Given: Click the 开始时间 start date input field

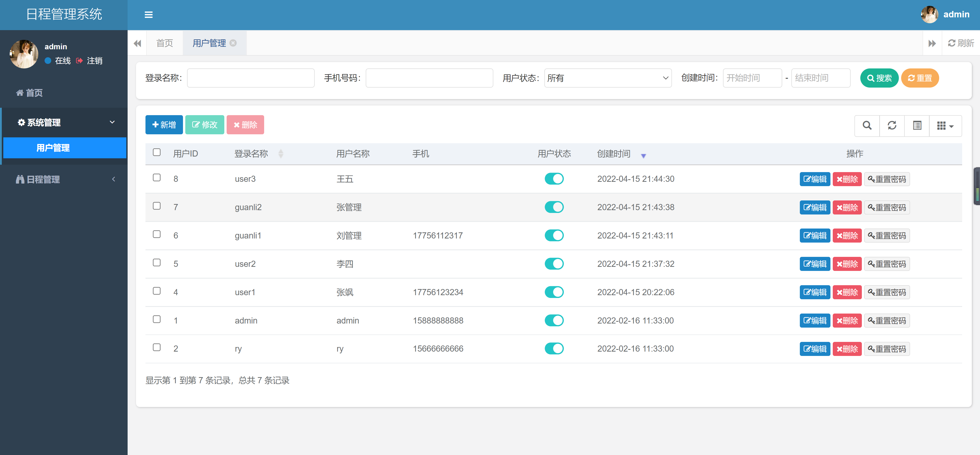Looking at the screenshot, I should coord(752,78).
